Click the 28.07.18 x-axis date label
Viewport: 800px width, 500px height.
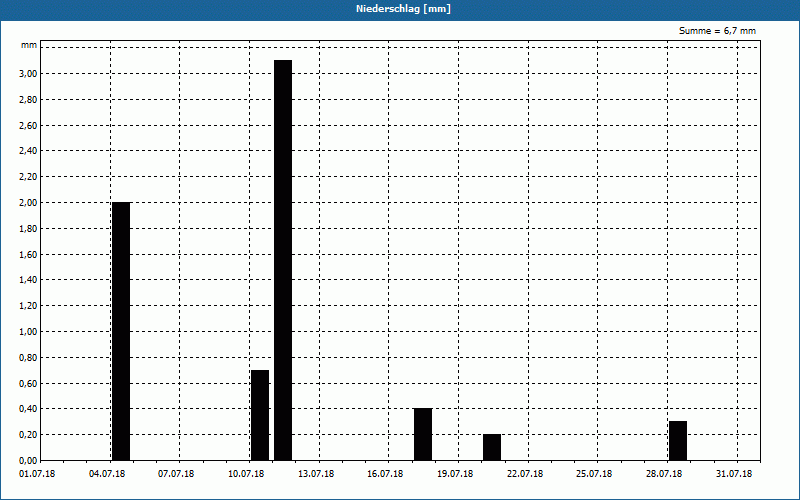(x=664, y=474)
